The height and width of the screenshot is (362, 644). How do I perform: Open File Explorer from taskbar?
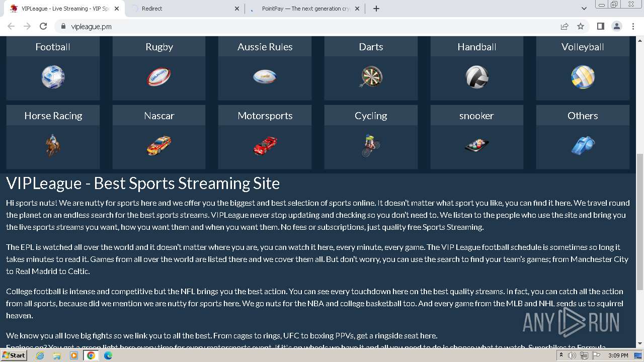[x=57, y=355]
